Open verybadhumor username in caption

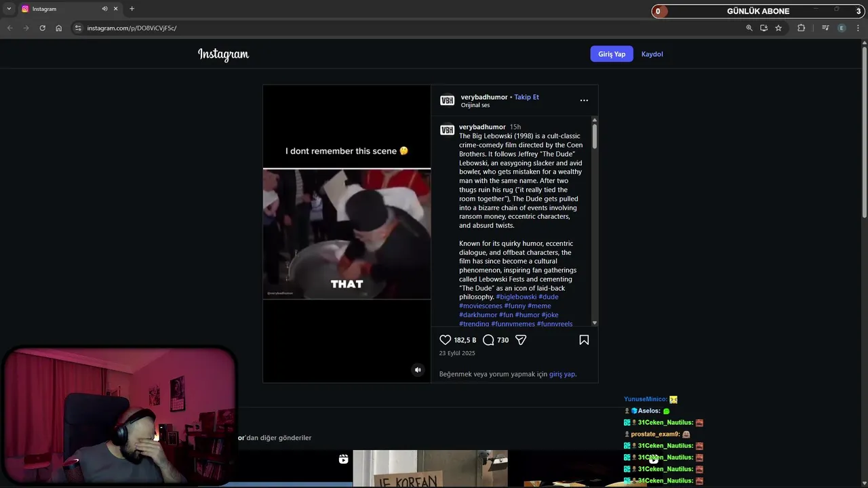(x=482, y=127)
